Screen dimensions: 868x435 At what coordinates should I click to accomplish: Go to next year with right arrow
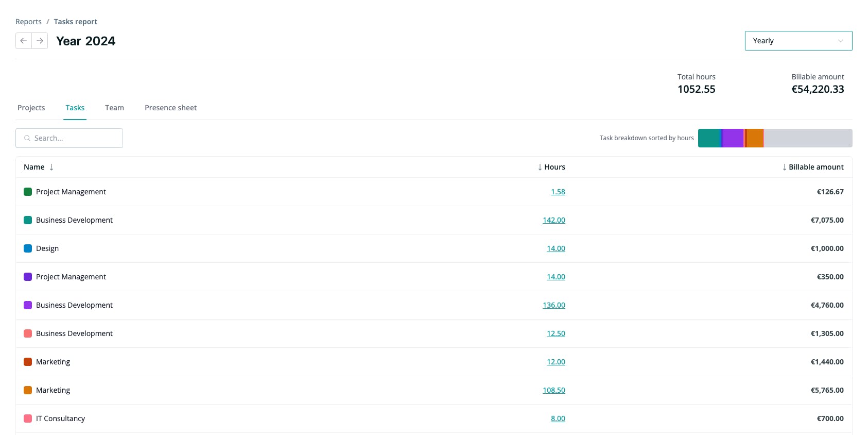40,41
